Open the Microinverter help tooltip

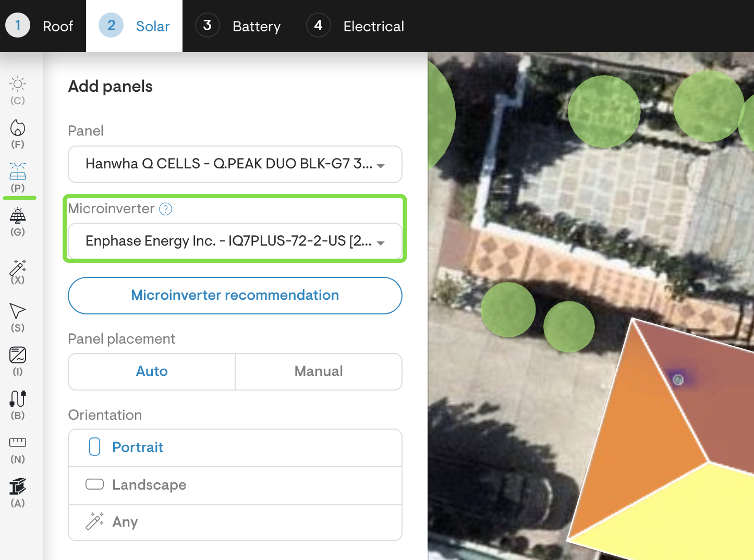tap(165, 209)
